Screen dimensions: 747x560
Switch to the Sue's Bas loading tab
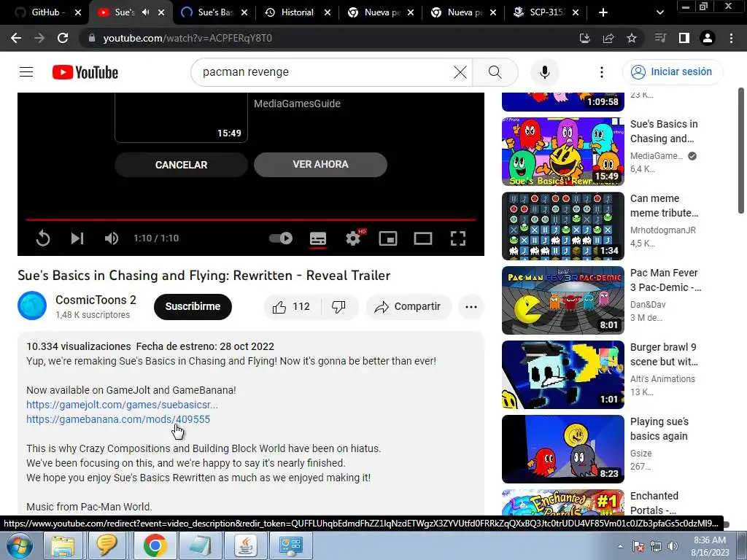pos(215,12)
